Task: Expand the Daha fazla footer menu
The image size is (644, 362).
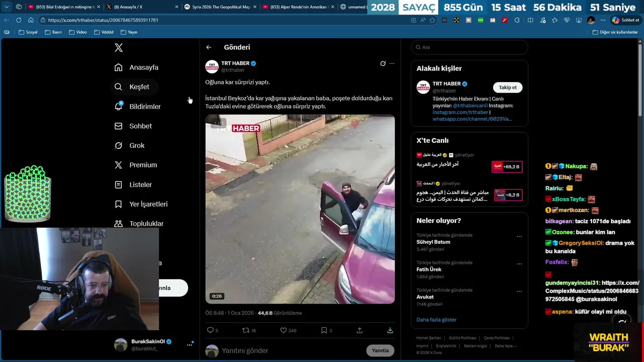Action: [506, 346]
